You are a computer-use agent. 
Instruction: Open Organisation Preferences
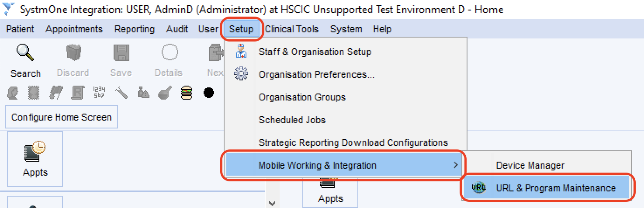pos(316,74)
